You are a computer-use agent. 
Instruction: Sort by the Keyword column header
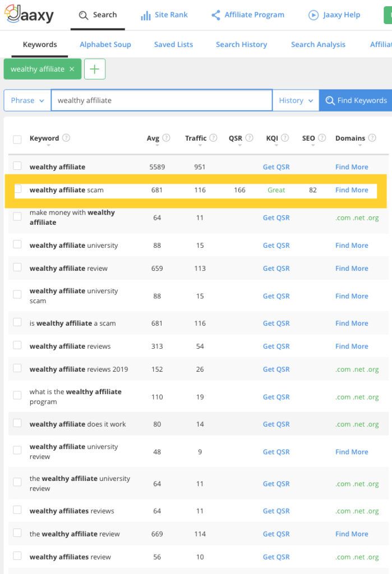(44, 138)
